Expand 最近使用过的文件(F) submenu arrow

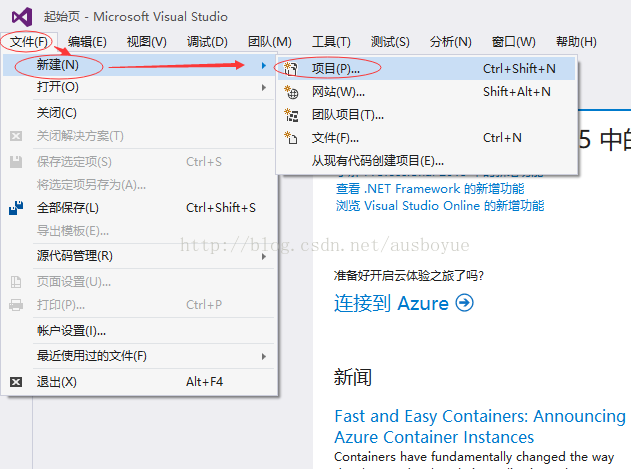point(264,356)
